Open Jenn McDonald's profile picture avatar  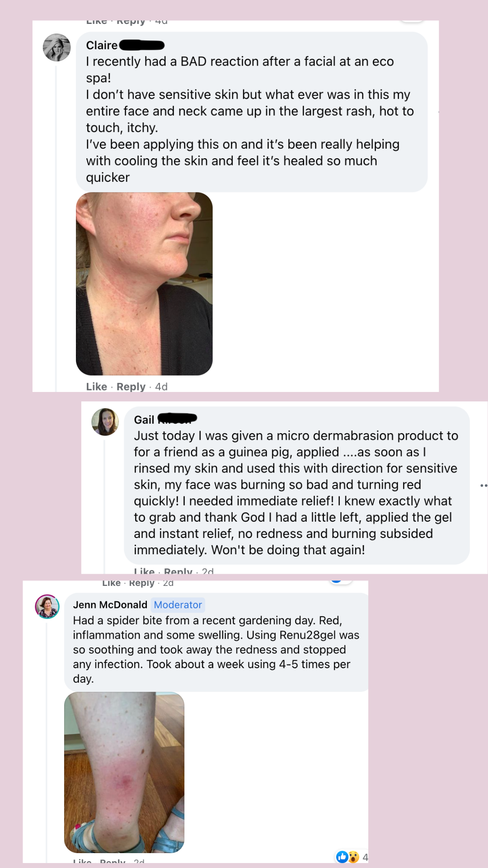point(47,607)
